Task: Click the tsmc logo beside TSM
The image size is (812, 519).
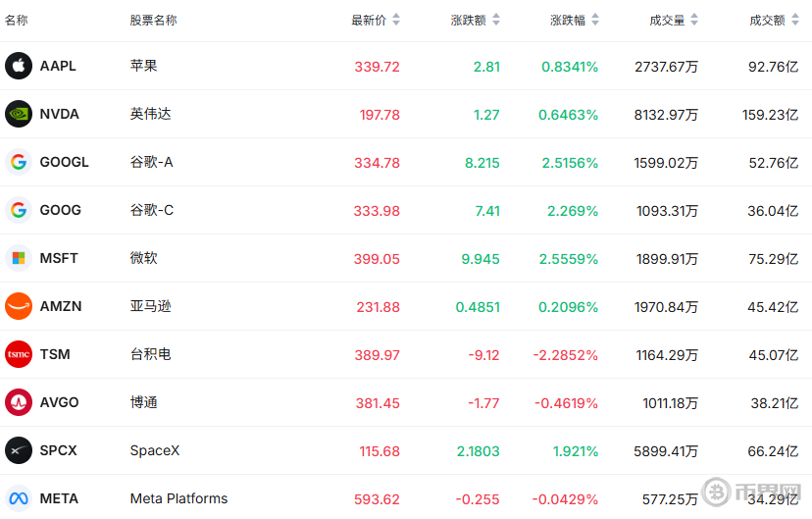Action: [19, 354]
